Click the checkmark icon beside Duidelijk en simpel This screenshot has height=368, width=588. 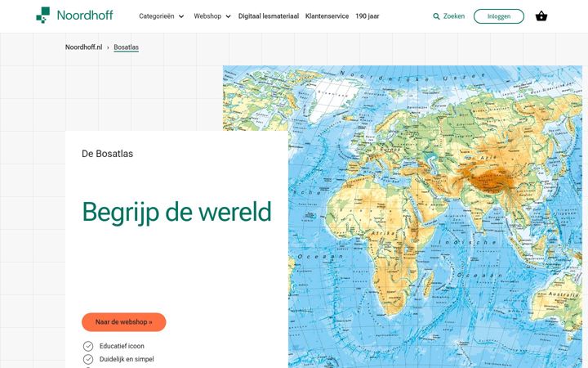(88, 359)
